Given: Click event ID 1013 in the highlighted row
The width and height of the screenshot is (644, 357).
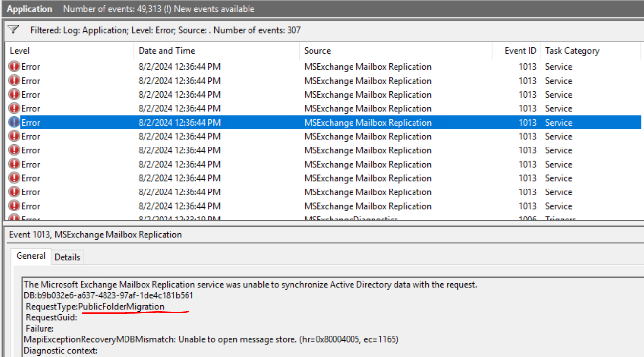Looking at the screenshot, I should tap(527, 123).
